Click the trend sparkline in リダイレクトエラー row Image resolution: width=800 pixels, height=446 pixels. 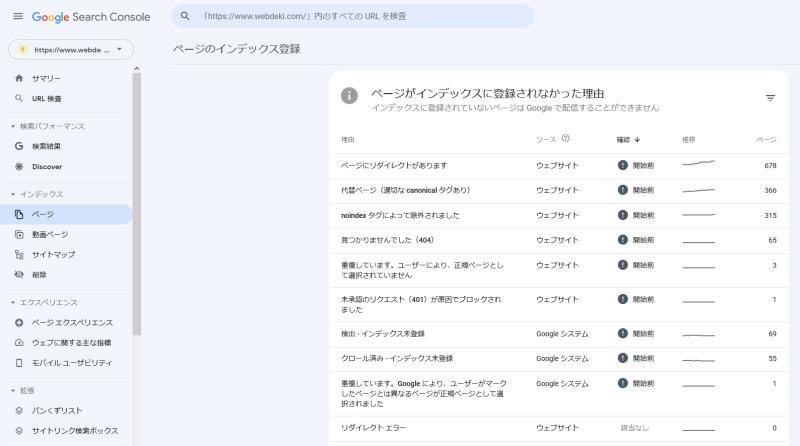tap(698, 429)
